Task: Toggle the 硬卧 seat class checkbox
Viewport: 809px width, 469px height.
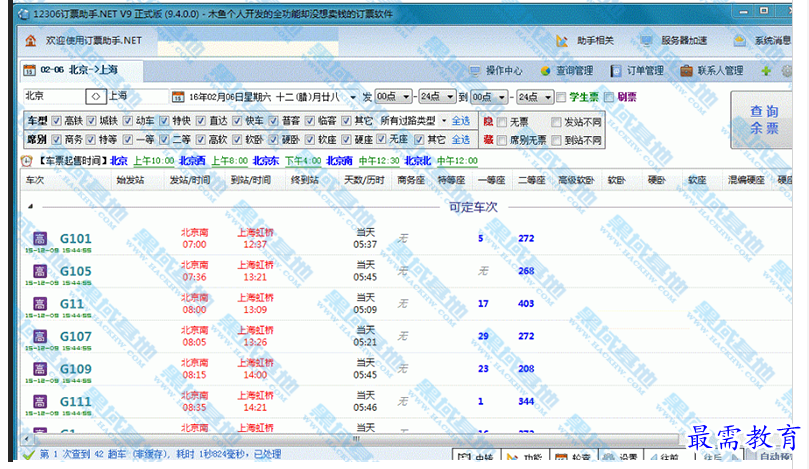Action: point(273,139)
